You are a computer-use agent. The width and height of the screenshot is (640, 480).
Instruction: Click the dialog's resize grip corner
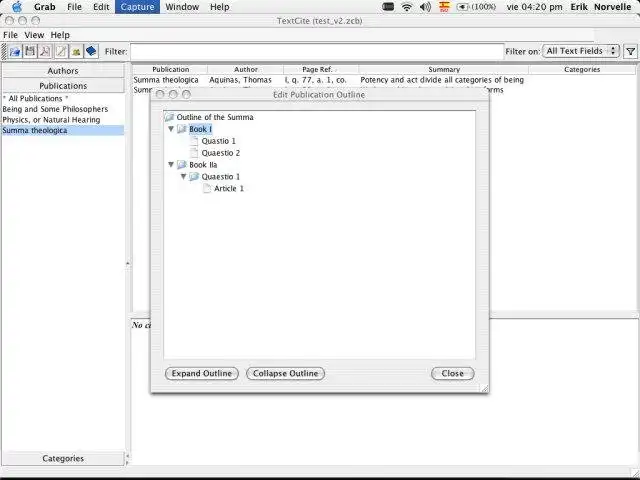click(x=484, y=389)
